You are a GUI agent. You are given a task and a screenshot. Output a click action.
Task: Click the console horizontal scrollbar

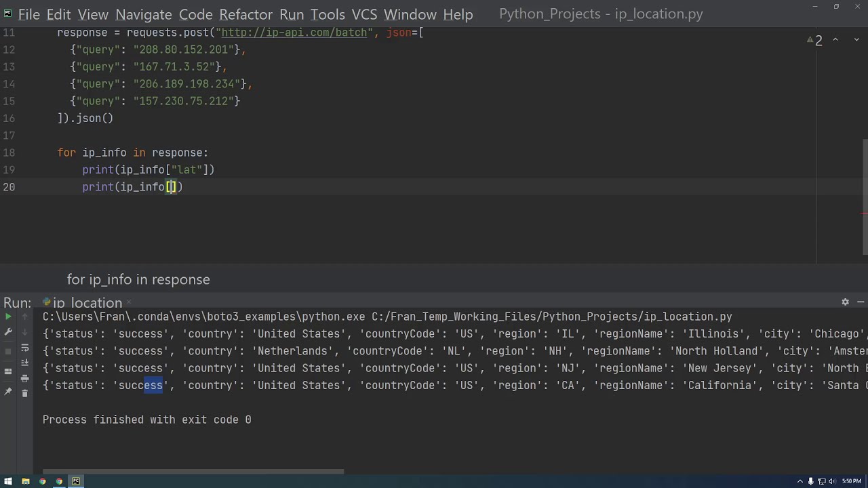click(x=193, y=472)
